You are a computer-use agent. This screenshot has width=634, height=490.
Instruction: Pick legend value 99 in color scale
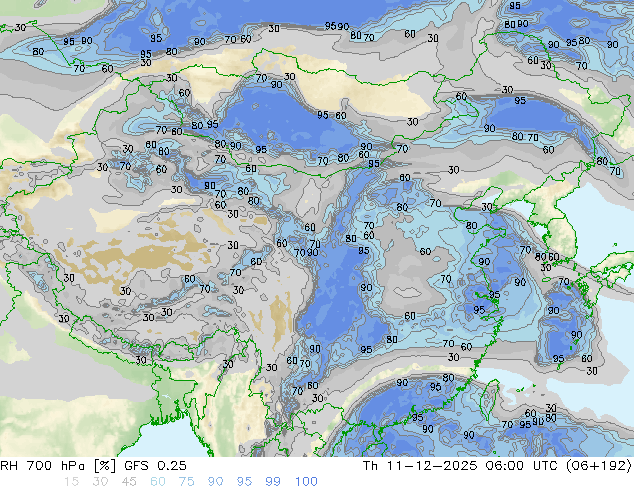pos(273,482)
